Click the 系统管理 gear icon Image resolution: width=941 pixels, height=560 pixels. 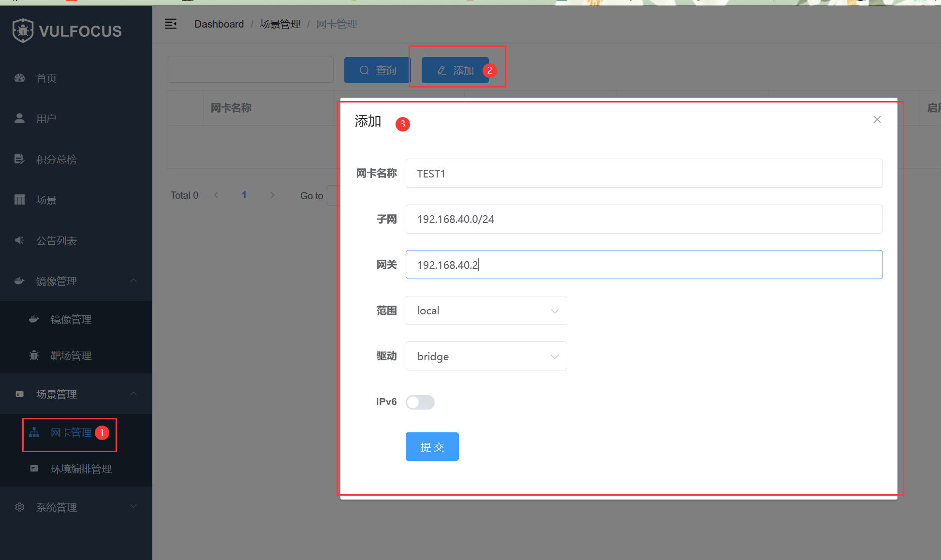[20, 507]
